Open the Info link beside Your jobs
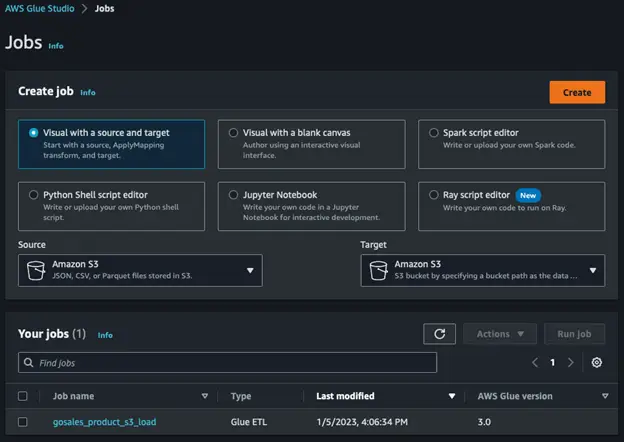The height and width of the screenshot is (442, 624). pyautogui.click(x=105, y=335)
